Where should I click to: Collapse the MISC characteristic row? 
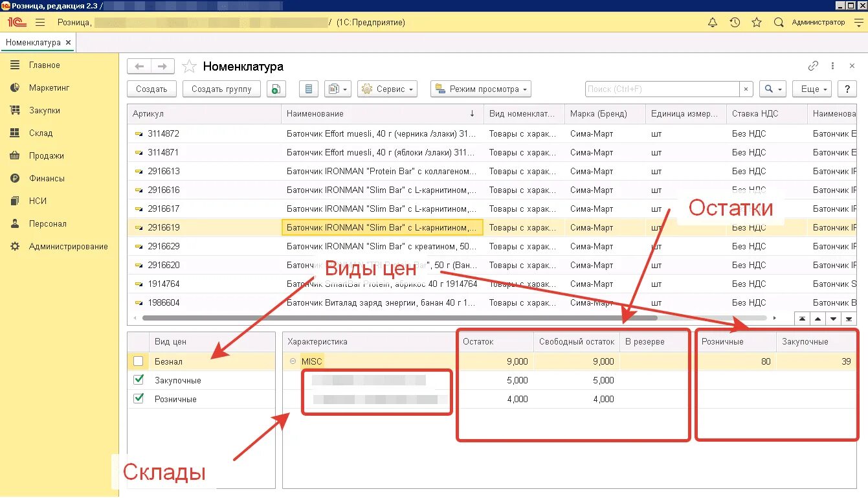pos(293,361)
